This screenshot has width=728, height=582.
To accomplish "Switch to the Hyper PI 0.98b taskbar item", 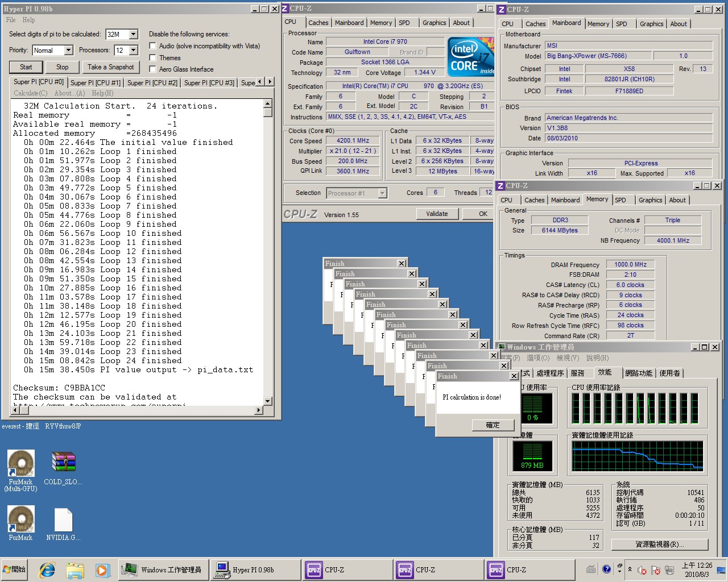I will pos(255,569).
